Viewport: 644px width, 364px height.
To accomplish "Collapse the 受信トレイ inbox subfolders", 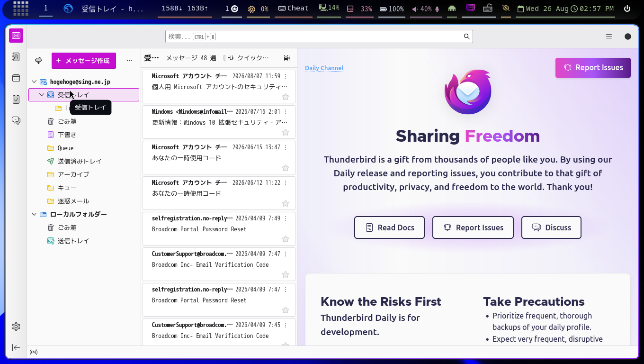I will 42,95.
